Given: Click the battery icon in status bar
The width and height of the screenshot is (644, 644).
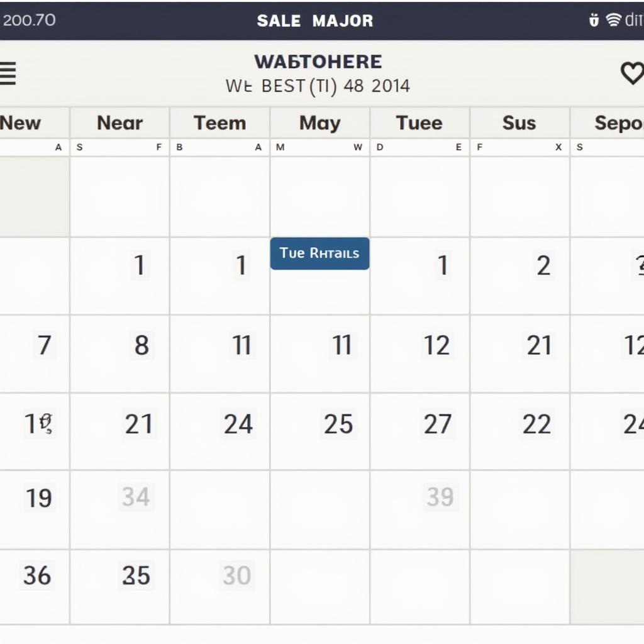Looking at the screenshot, I should [594, 20].
